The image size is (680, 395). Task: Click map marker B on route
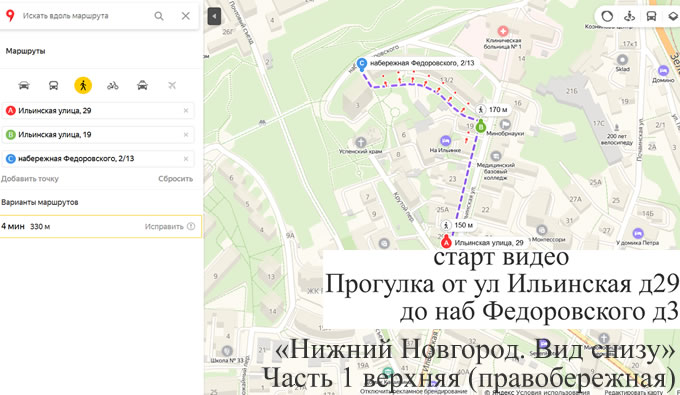(481, 127)
